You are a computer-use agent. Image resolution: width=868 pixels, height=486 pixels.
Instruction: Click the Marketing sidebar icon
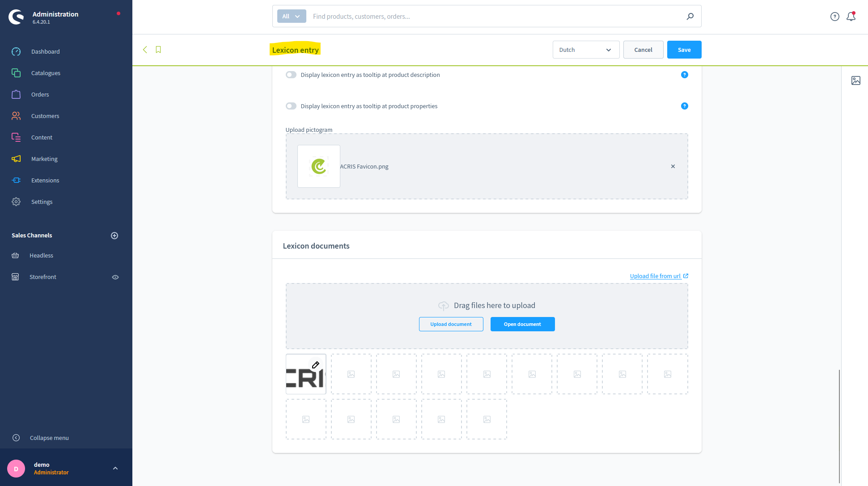16,159
